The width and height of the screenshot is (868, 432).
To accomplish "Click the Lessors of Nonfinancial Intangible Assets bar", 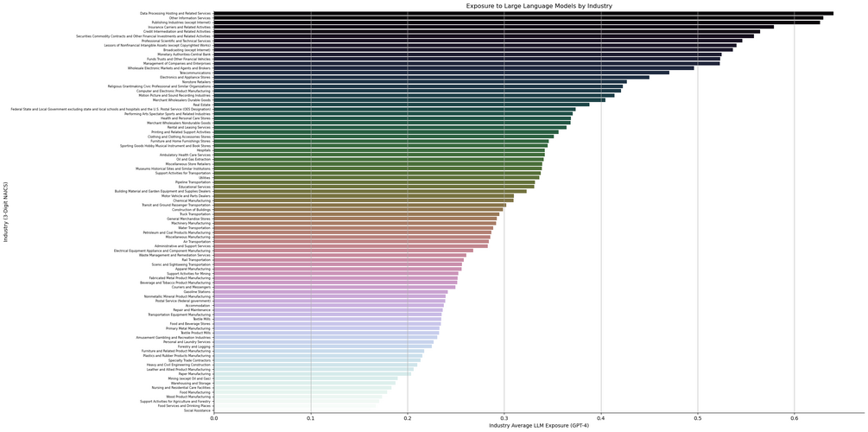I will [475, 46].
